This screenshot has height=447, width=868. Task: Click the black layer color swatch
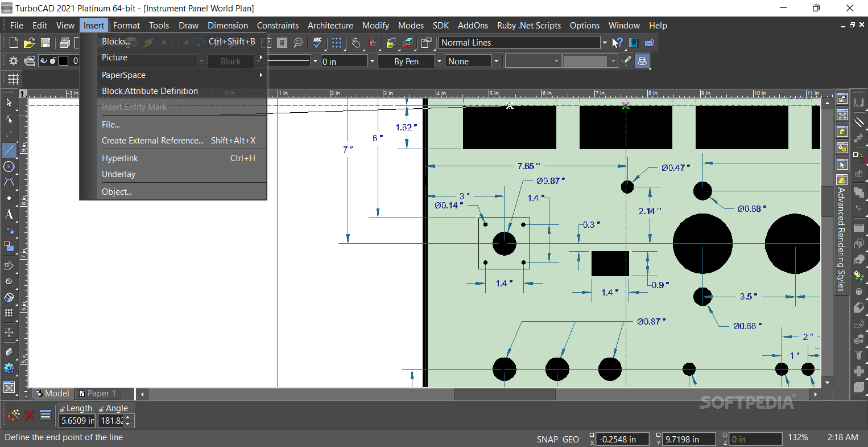(x=64, y=61)
